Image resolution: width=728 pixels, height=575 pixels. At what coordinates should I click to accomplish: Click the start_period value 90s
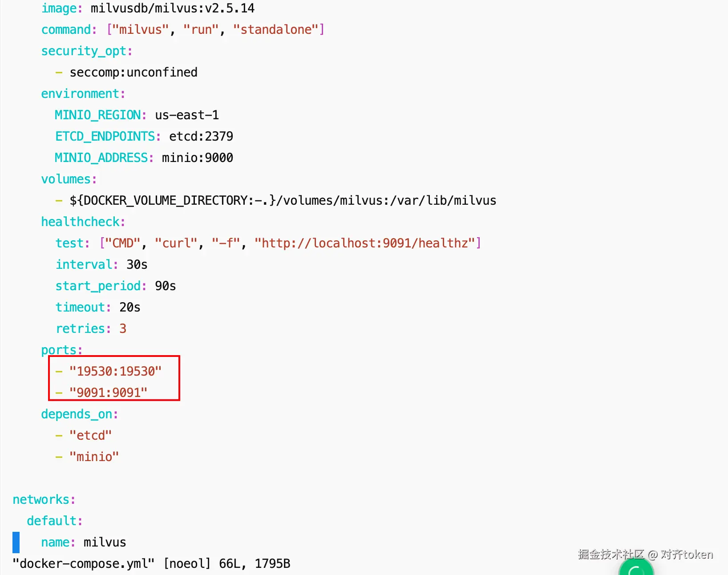[166, 286]
